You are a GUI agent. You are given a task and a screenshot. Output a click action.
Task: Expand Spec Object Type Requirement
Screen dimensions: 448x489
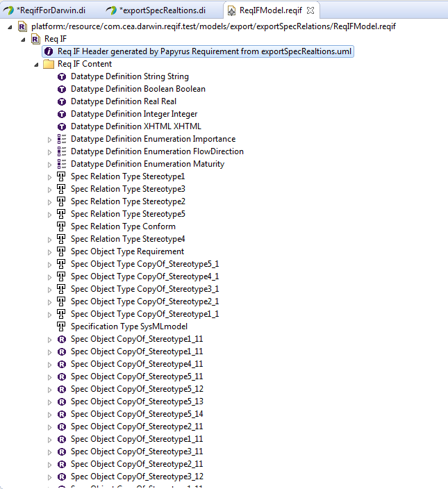tap(49, 252)
